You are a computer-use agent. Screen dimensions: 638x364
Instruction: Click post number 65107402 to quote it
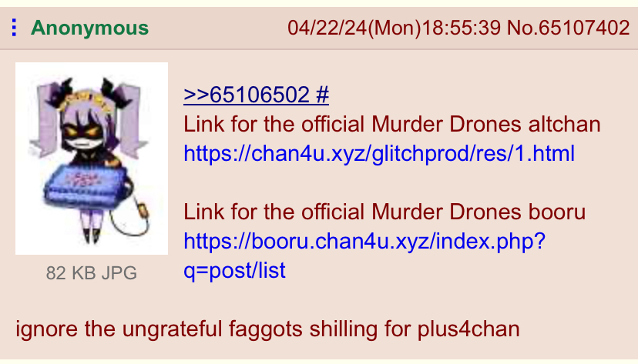coord(584,28)
